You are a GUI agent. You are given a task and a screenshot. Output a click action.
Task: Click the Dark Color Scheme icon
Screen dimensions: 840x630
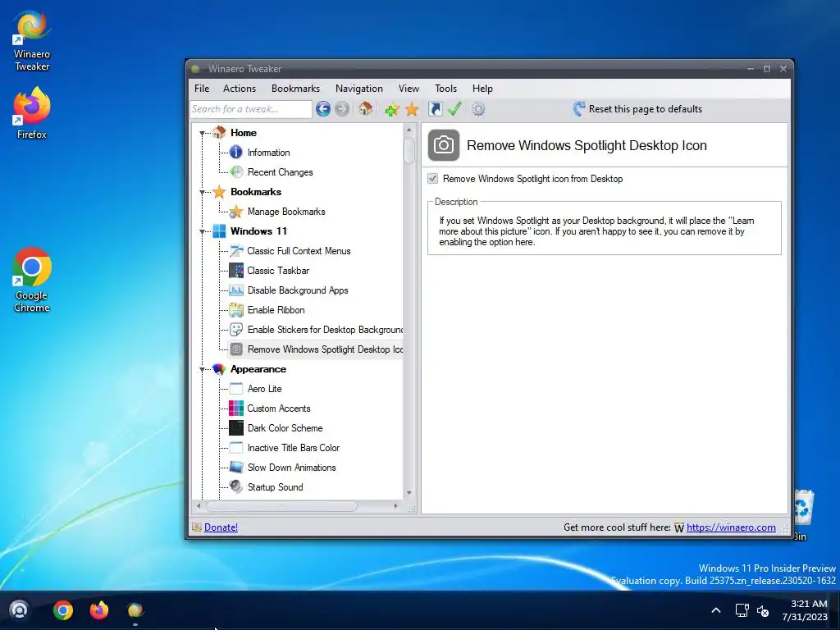click(x=236, y=428)
